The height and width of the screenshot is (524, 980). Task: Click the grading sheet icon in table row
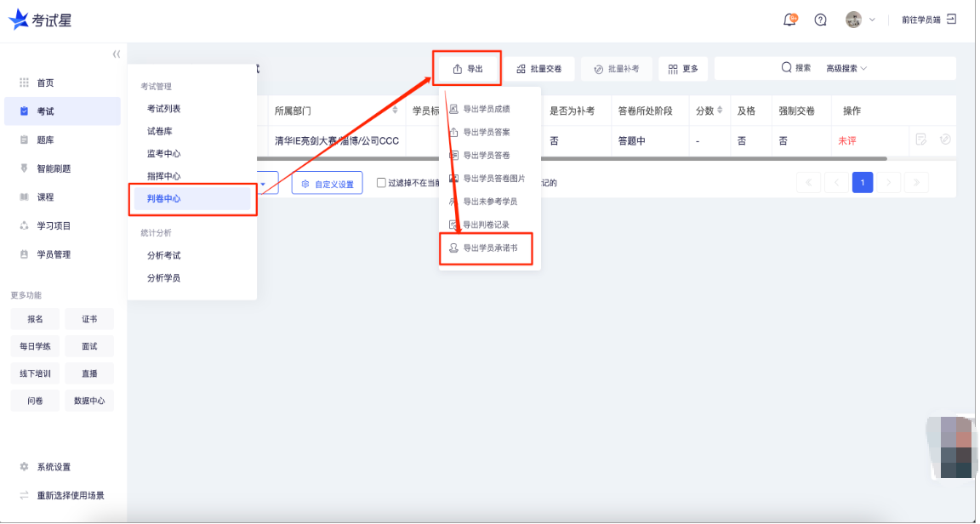point(920,140)
